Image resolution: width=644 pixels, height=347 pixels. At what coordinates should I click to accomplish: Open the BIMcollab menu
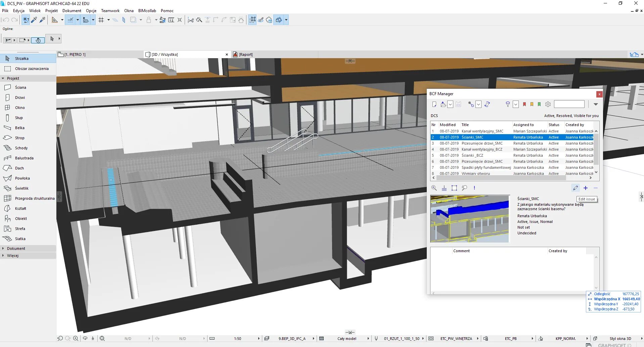(147, 11)
